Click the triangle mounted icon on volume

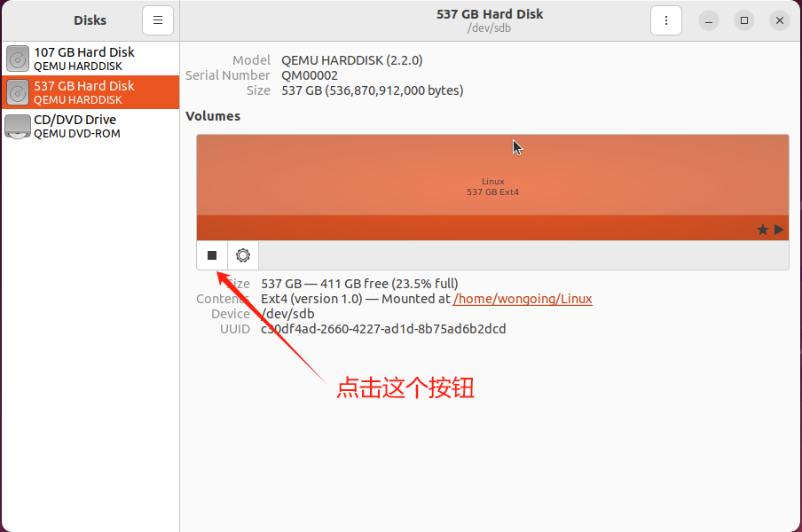(779, 230)
